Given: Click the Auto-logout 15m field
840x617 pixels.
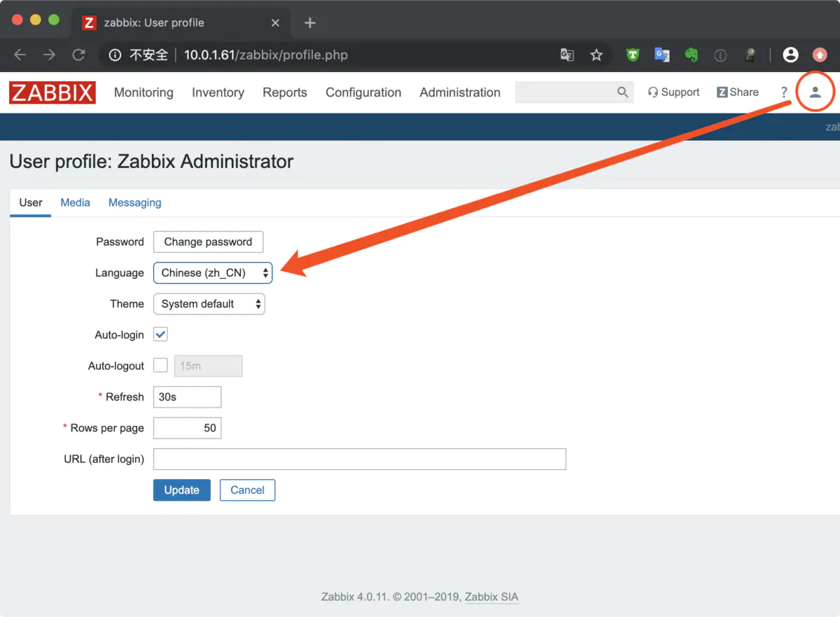Looking at the screenshot, I should pyautogui.click(x=209, y=366).
